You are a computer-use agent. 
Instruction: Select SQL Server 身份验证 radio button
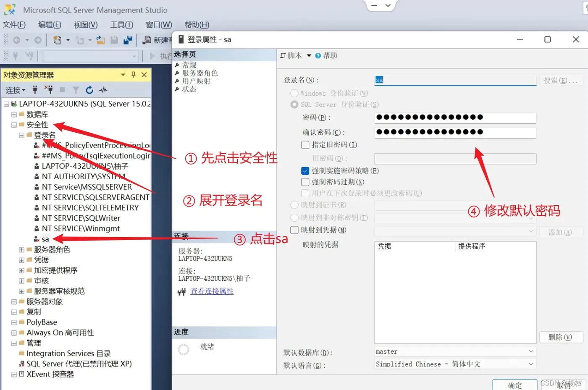294,105
